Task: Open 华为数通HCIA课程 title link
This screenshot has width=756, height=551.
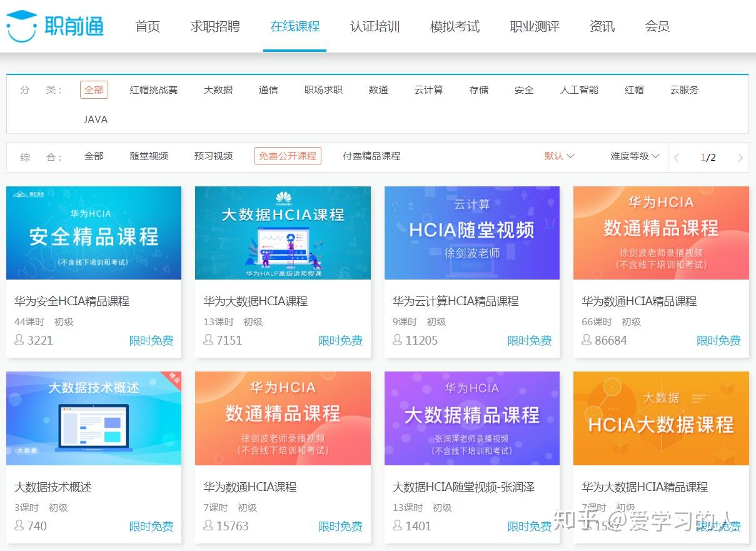Action: 250,487
